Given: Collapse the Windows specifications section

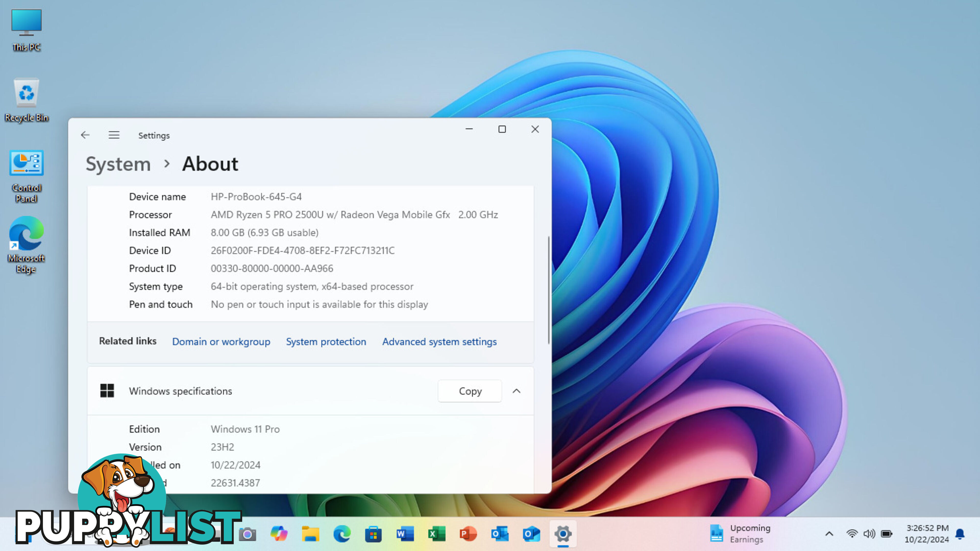Looking at the screenshot, I should (516, 391).
